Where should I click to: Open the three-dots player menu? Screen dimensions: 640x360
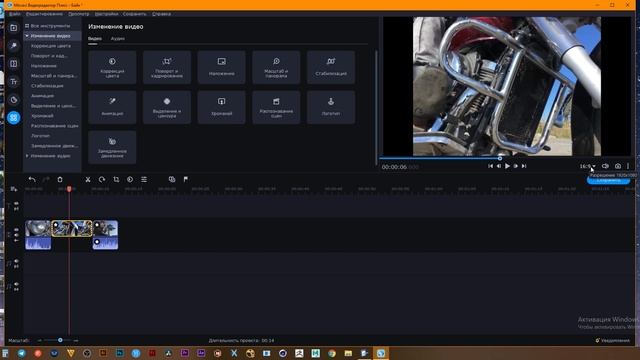coord(628,166)
